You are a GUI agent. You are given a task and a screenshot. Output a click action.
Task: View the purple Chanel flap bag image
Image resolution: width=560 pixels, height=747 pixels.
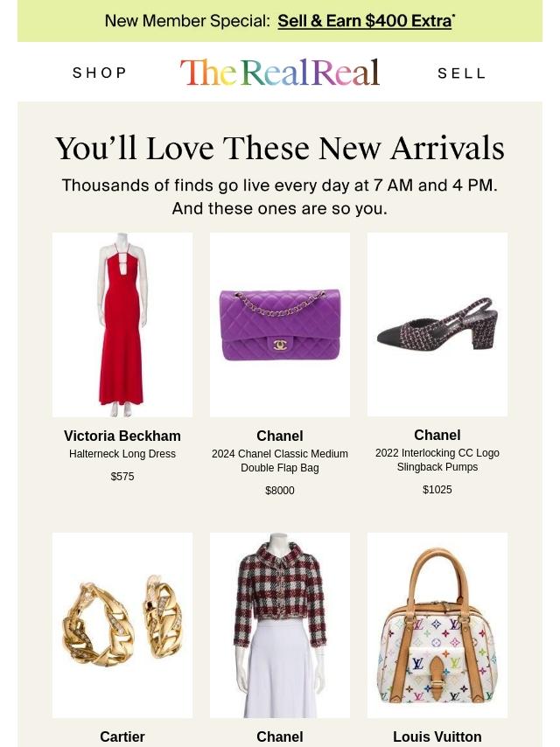(x=280, y=325)
